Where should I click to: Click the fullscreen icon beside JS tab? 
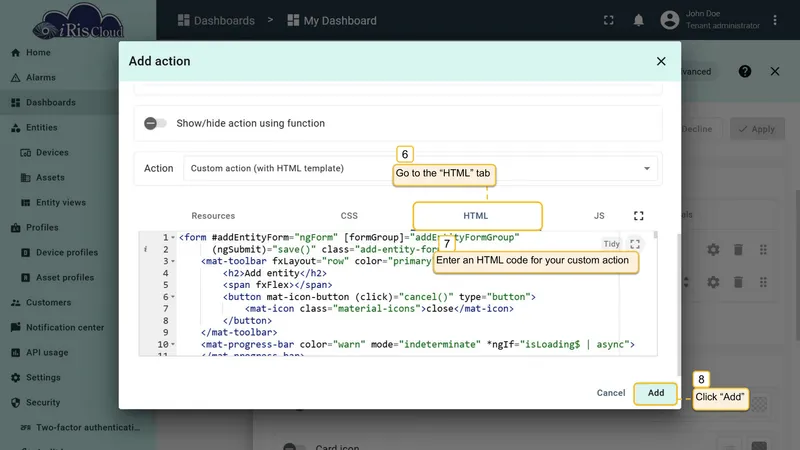638,216
